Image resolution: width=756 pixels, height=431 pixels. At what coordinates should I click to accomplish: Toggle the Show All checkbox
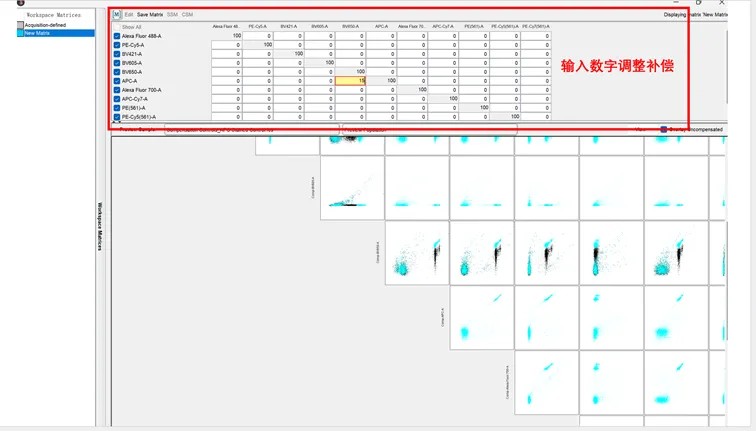117,26
